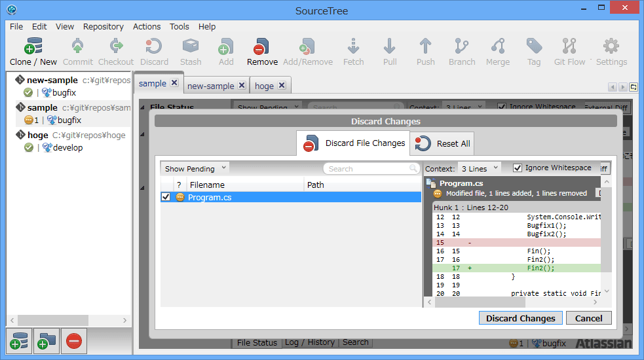Click the Push toolbar icon
The width and height of the screenshot is (644, 360).
(x=425, y=46)
